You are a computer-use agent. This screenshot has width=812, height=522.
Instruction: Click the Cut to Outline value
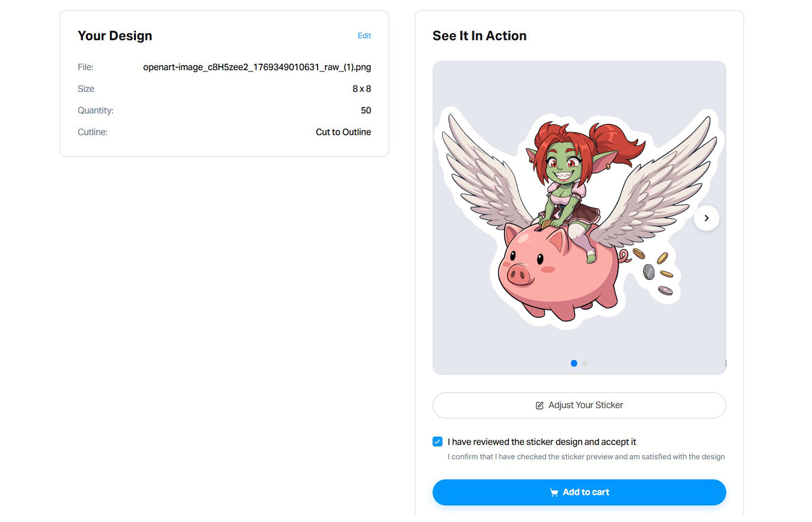tap(343, 132)
